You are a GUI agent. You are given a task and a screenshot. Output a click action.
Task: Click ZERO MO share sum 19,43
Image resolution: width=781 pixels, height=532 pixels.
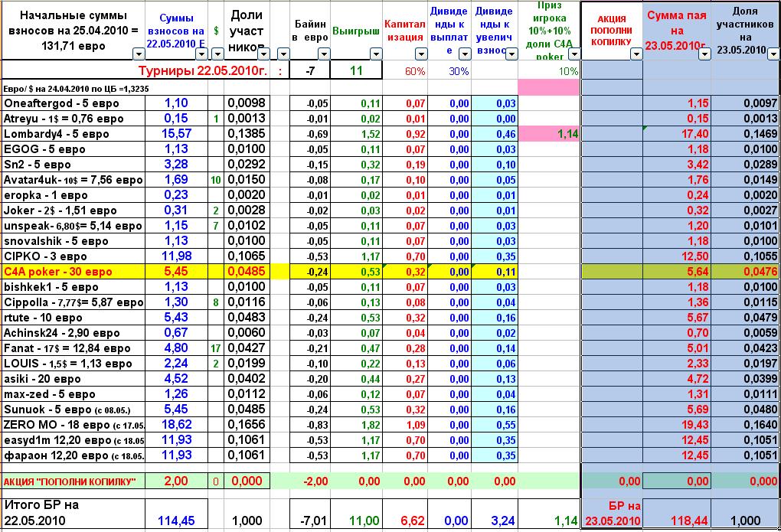click(x=677, y=425)
